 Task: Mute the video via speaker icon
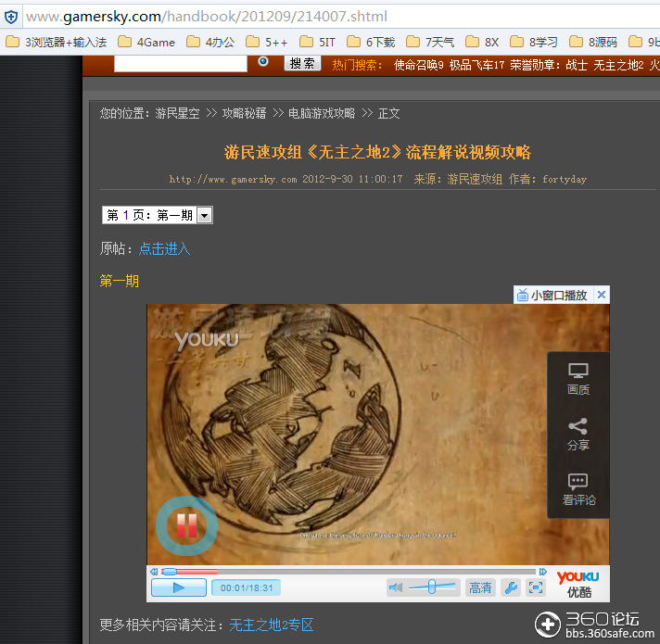click(x=396, y=587)
